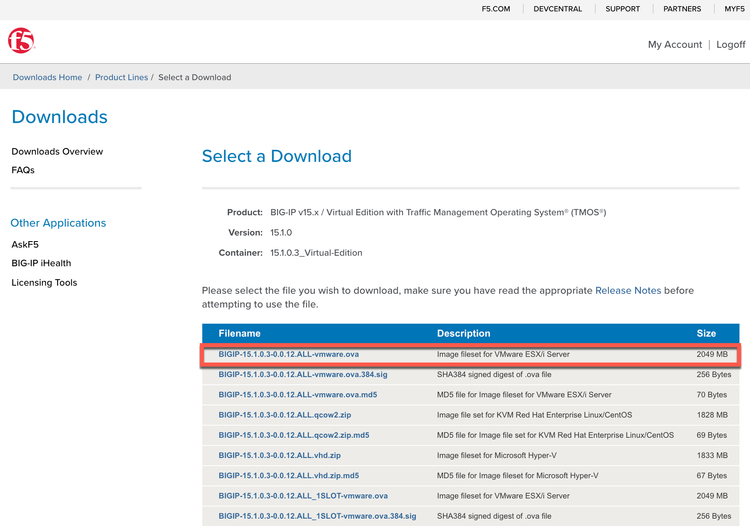Click the Description column header
This screenshot has height=526, width=750.
tap(463, 334)
